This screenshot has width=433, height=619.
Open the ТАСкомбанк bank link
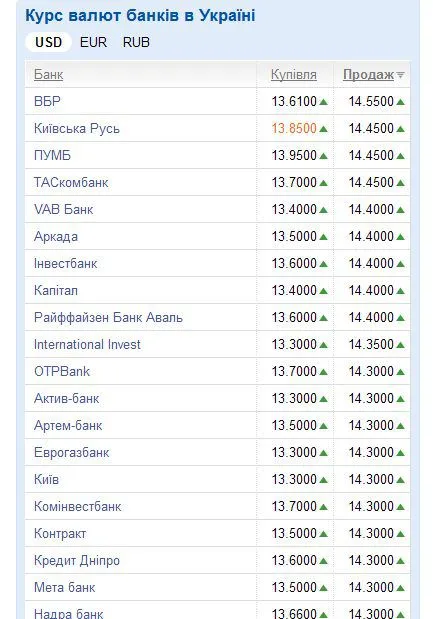[71, 182]
